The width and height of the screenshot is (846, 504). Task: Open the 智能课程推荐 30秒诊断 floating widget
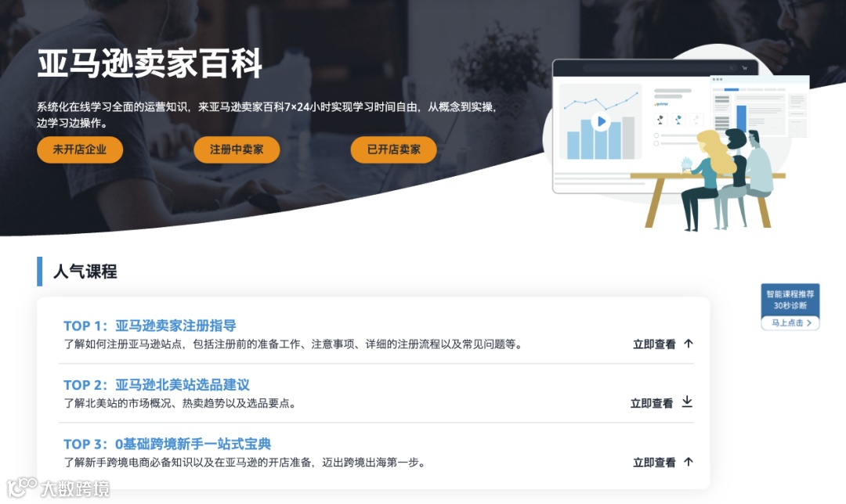coord(790,307)
